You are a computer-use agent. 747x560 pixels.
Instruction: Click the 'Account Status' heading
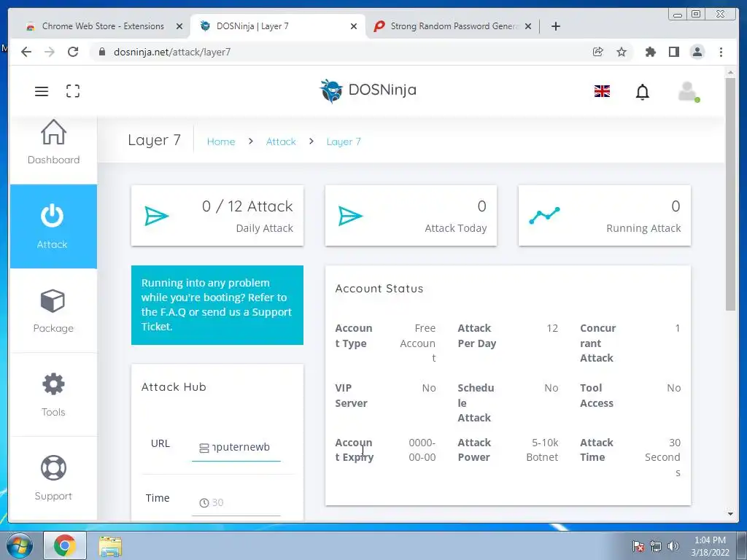pyautogui.click(x=379, y=289)
